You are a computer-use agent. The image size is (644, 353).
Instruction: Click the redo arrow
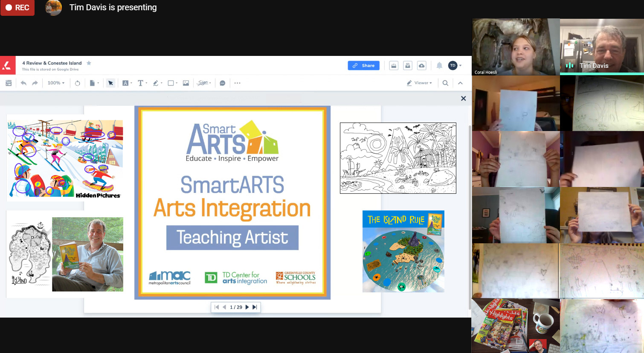click(35, 83)
